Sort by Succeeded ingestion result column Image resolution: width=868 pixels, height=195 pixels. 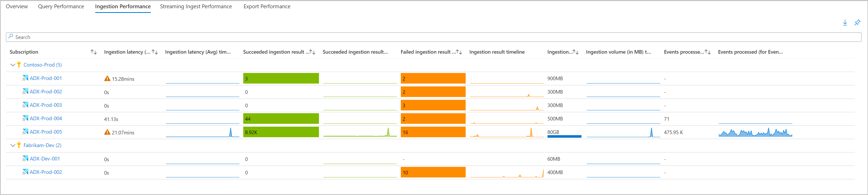click(x=312, y=52)
